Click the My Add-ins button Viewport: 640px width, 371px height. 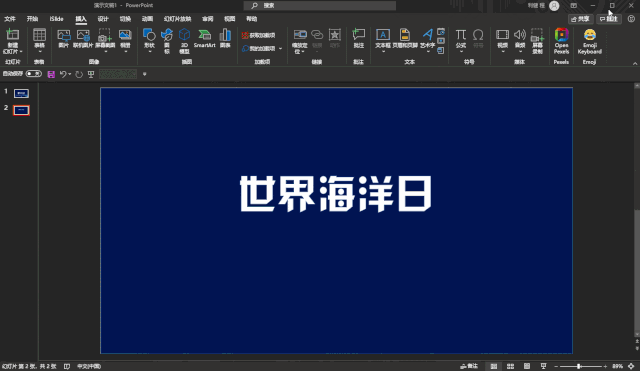coord(259,49)
